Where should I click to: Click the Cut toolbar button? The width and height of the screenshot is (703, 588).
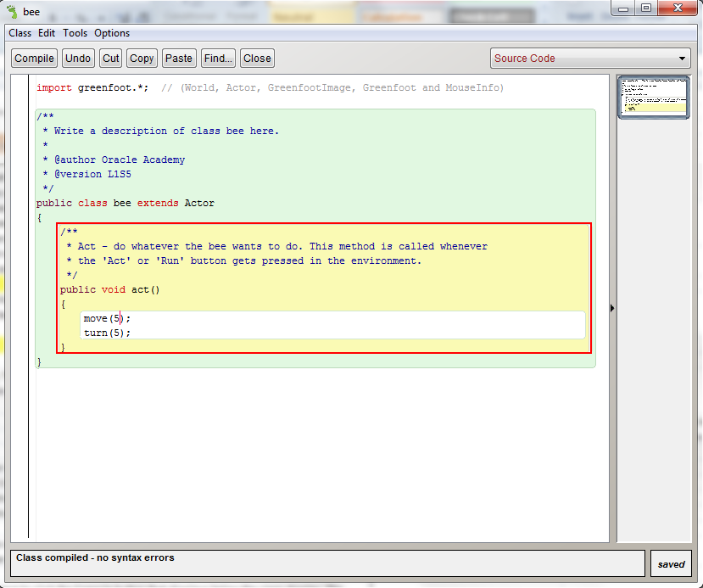[x=111, y=59]
